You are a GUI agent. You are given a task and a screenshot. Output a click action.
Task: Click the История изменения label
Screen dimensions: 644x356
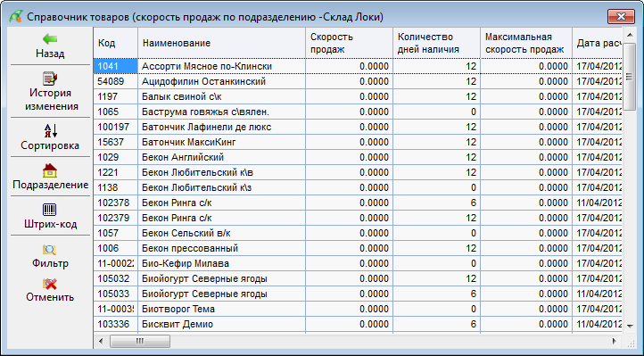tap(51, 99)
